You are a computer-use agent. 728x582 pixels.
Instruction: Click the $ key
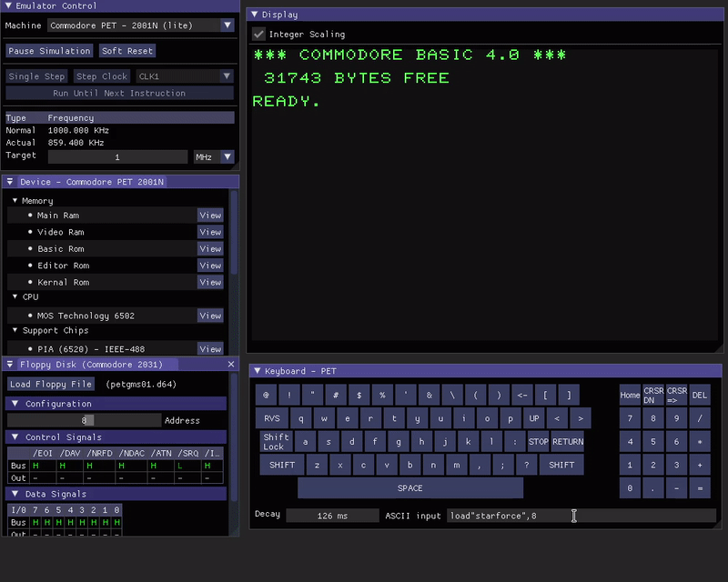pos(359,395)
